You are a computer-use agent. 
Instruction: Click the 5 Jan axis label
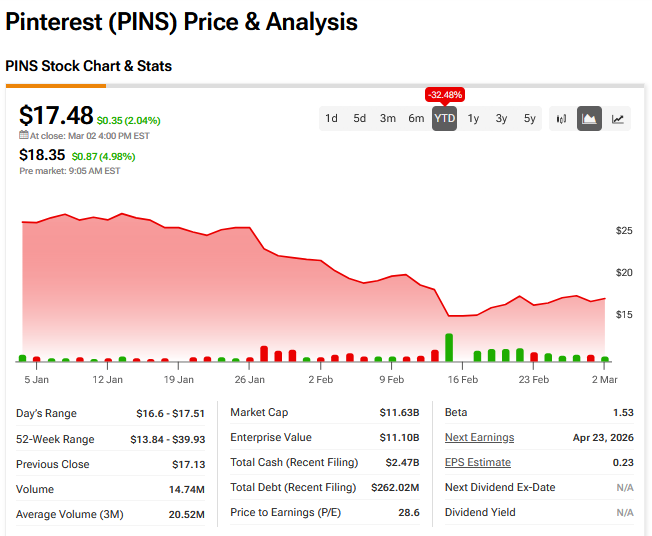37,379
